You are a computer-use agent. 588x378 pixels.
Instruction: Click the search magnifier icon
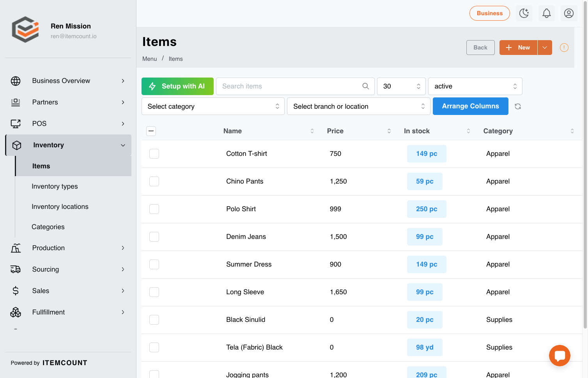click(366, 86)
